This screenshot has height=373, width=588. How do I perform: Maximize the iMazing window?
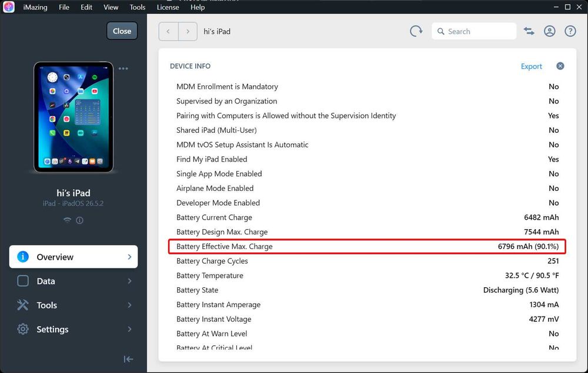[568, 6]
